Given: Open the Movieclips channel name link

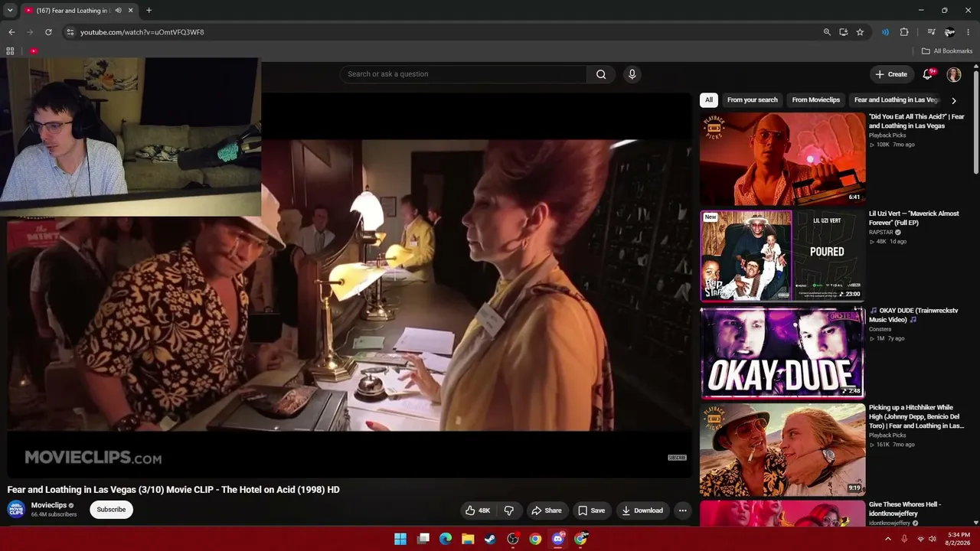Looking at the screenshot, I should (x=49, y=505).
